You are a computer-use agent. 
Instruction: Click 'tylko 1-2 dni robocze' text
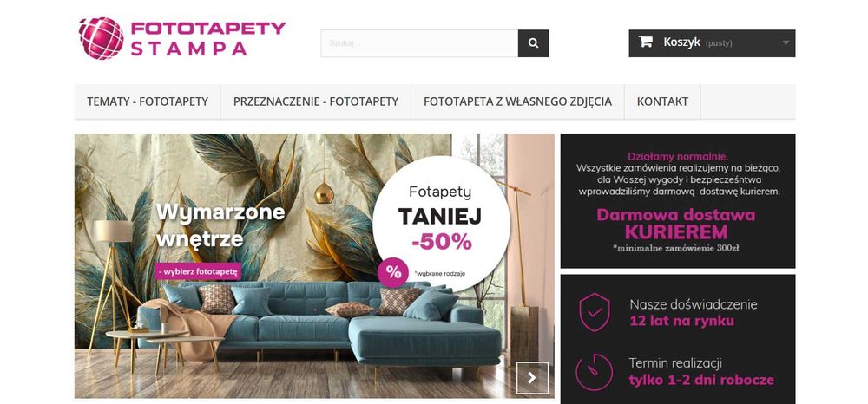point(700,381)
